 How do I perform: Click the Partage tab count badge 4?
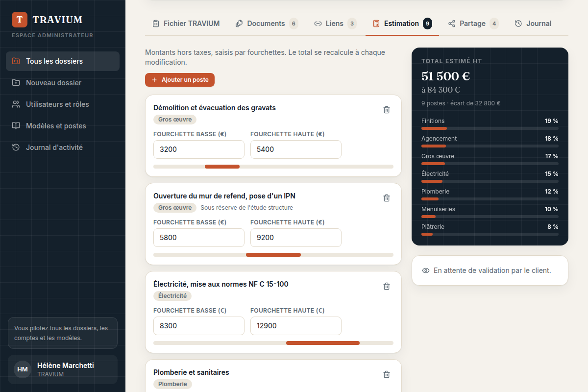[494, 24]
